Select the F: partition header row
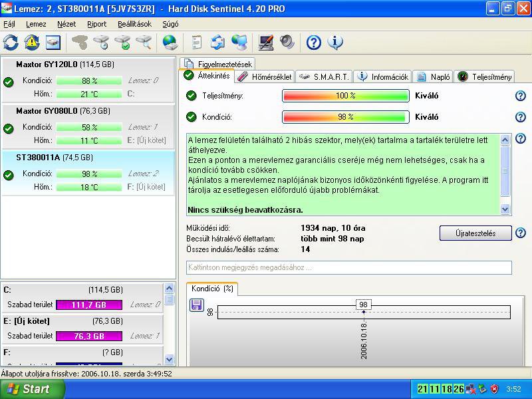The image size is (532, 399). pyautogui.click(x=63, y=352)
